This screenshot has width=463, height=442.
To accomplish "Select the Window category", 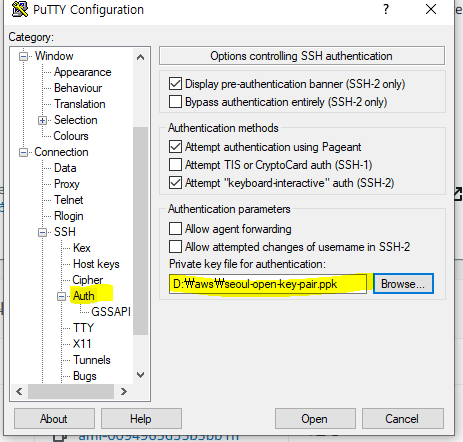I will [54, 56].
